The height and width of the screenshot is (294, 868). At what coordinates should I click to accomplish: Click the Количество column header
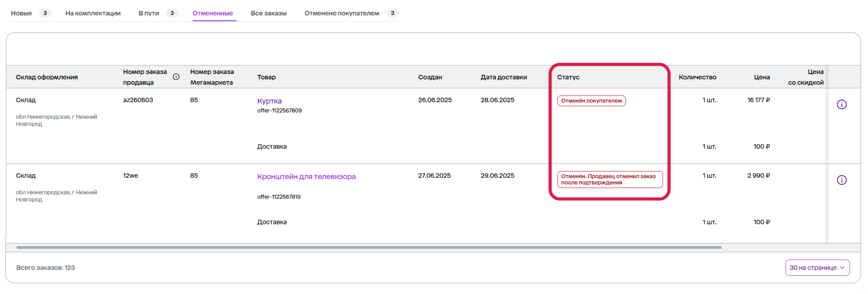pyautogui.click(x=697, y=77)
